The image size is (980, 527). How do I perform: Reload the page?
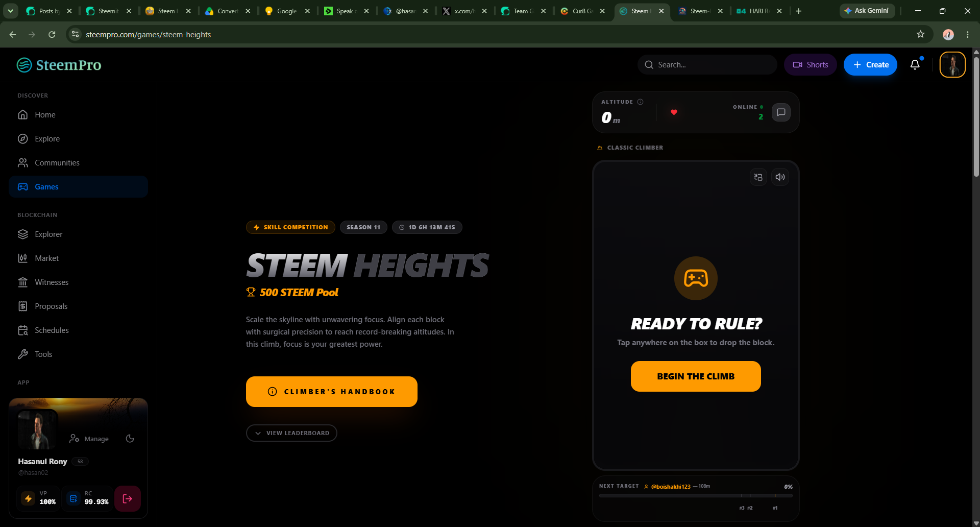(52, 34)
